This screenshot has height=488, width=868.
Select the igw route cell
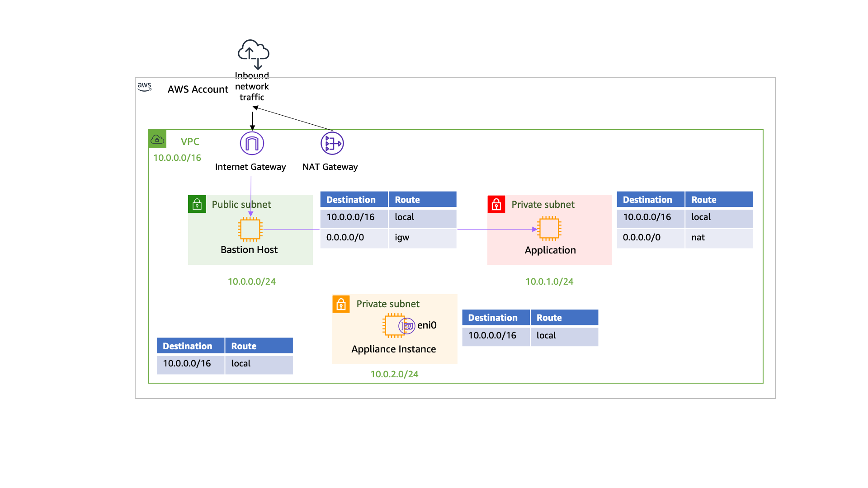tap(422, 238)
